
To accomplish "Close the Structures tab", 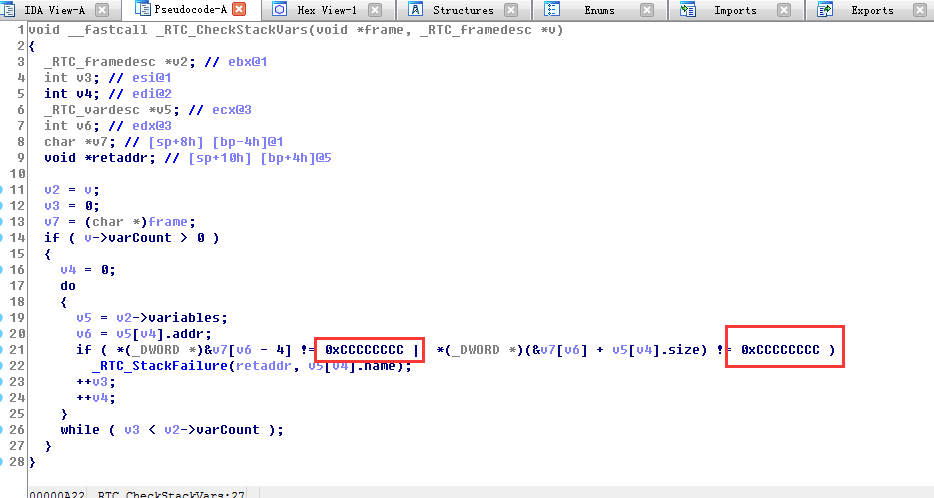I will point(512,10).
